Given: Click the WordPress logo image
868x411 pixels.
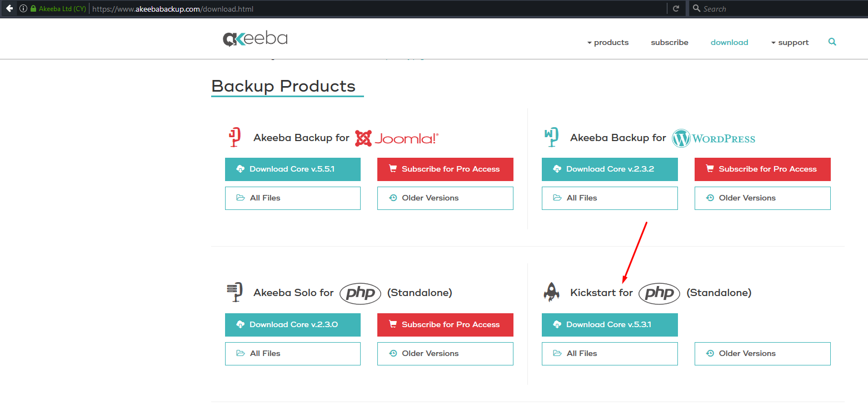Looking at the screenshot, I should point(714,138).
